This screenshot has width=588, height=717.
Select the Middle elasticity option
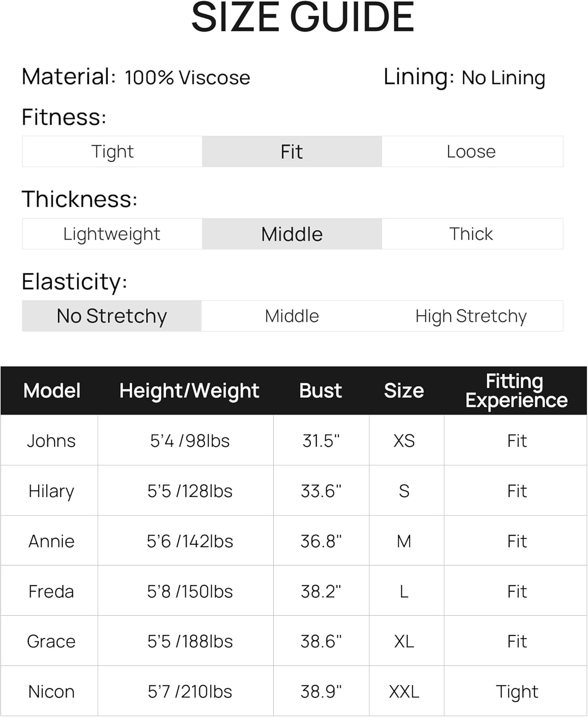[x=292, y=316]
